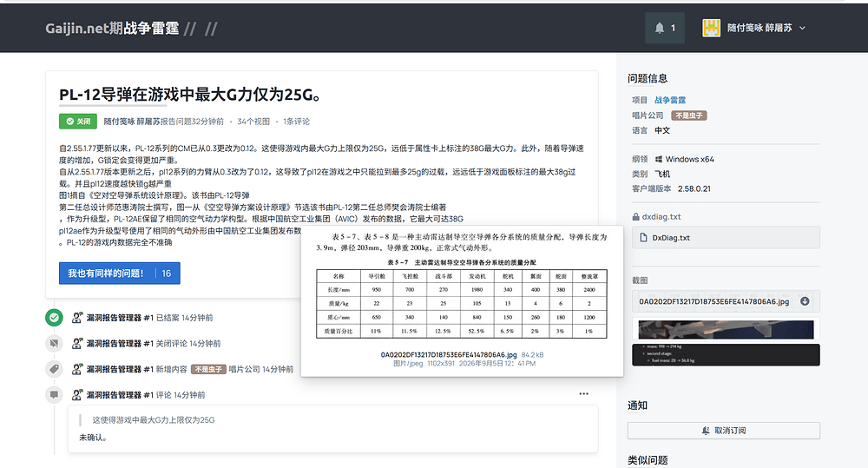Click the reporter name 随付笺咏 醉屠苏 under title
Viewport: 868px width, 468px height.
[x=132, y=122]
